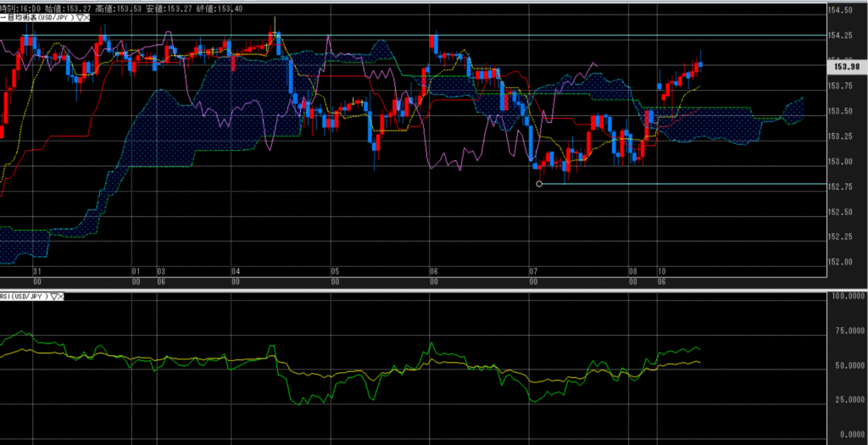The height and width of the screenshot is (445, 868).
Task: Close the 目均衡表 indicator with its X icon
Action: [88, 17]
